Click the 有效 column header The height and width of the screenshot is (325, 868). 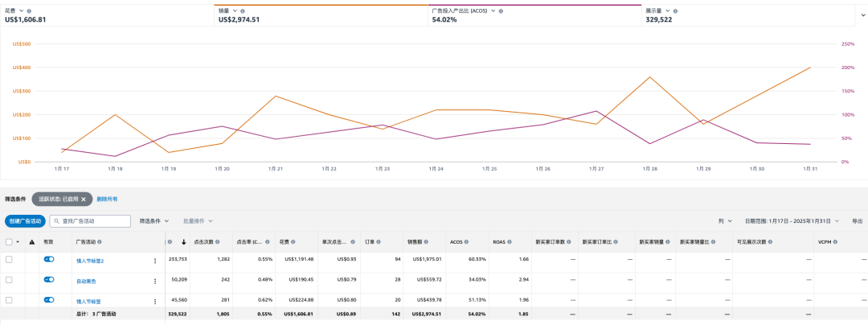(49, 242)
